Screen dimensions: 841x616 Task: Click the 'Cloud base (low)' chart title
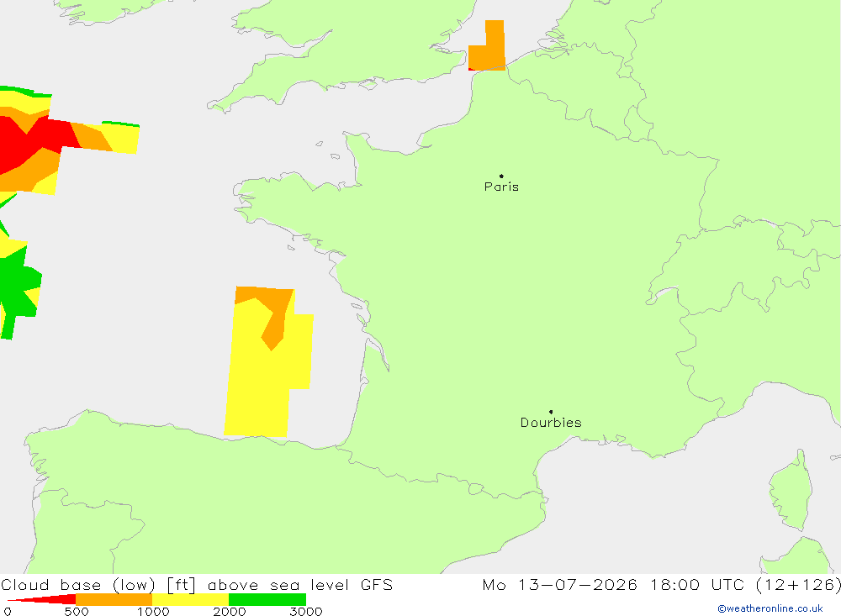click(x=78, y=585)
